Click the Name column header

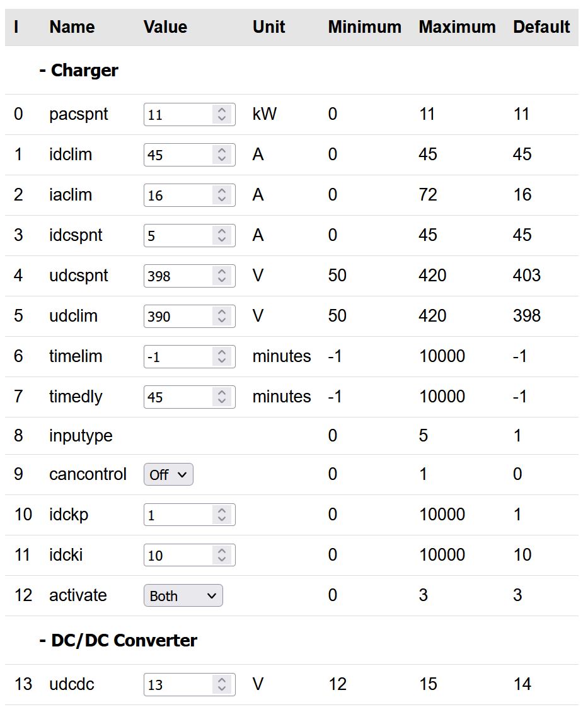click(72, 27)
